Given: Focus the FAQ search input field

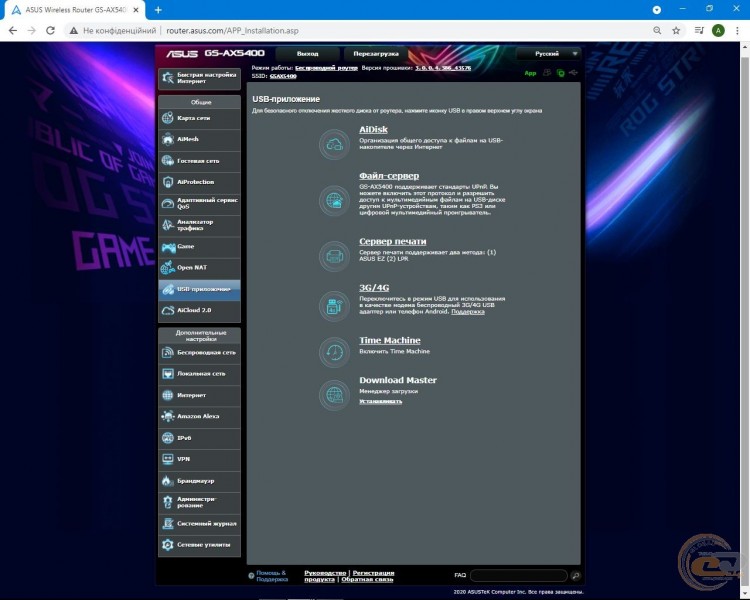Looking at the screenshot, I should click(518, 576).
